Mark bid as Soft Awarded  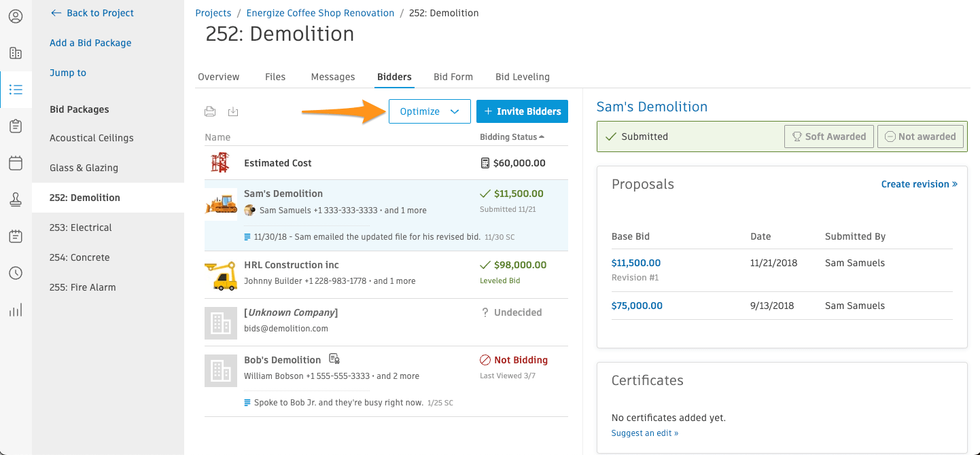pos(829,136)
